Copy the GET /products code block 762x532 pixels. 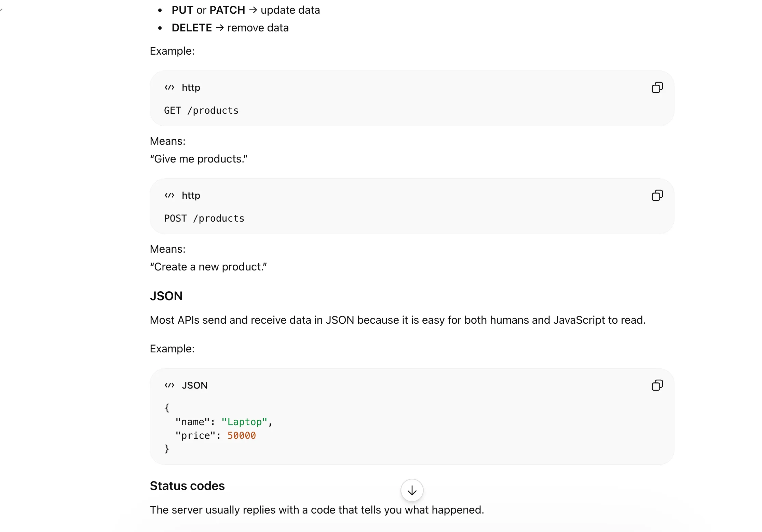(x=657, y=88)
